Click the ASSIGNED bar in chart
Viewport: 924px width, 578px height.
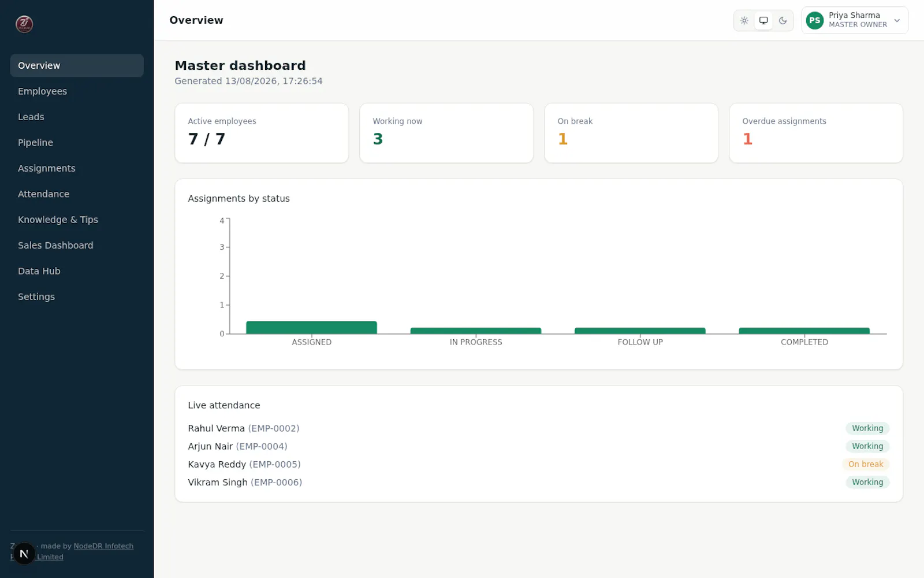tap(312, 328)
